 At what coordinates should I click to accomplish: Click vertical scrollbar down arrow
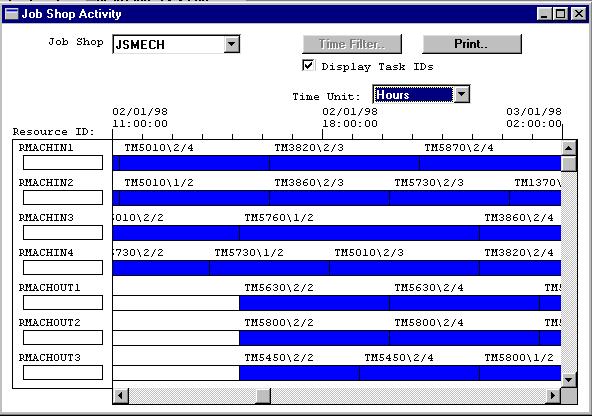(569, 380)
